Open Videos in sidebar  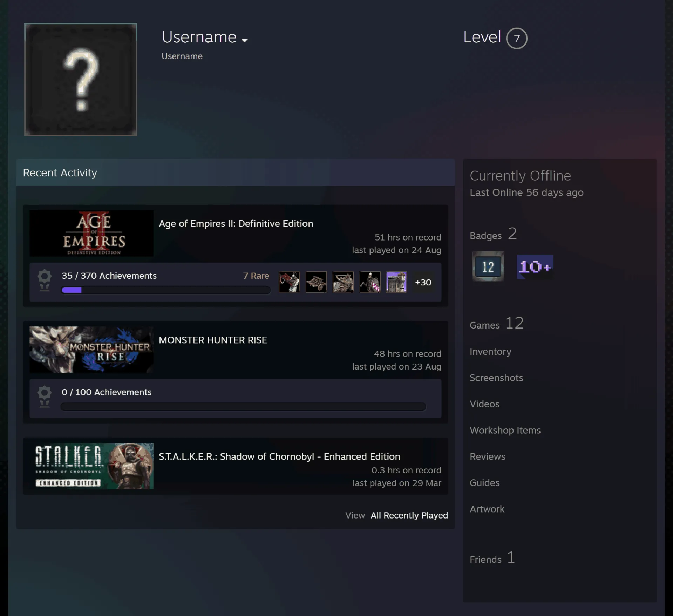tap(484, 404)
